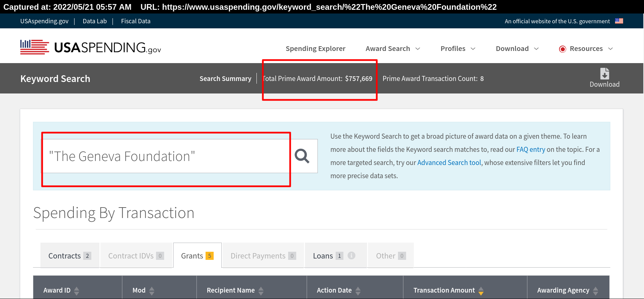Click Prime Award Transaction Count 8 text
This screenshot has height=299, width=644.
(x=433, y=79)
